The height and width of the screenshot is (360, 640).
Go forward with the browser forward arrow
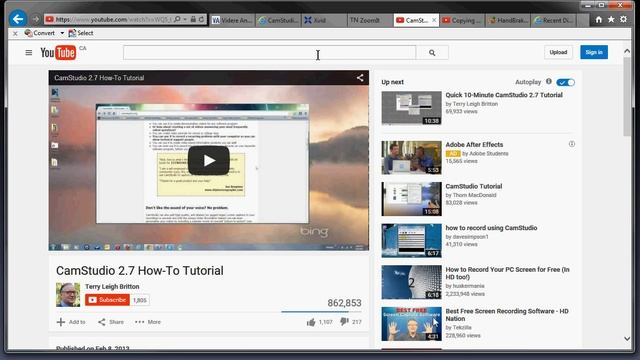tap(36, 19)
